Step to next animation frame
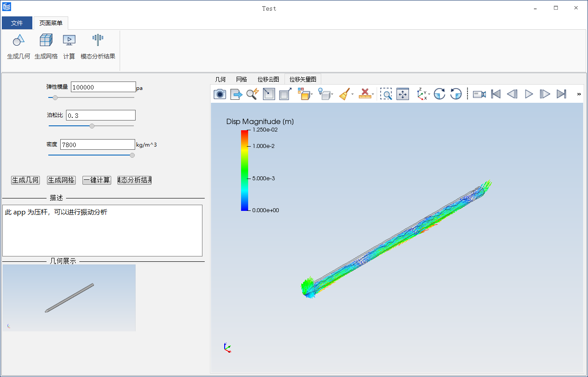Image resolution: width=588 pixels, height=377 pixels. (545, 94)
